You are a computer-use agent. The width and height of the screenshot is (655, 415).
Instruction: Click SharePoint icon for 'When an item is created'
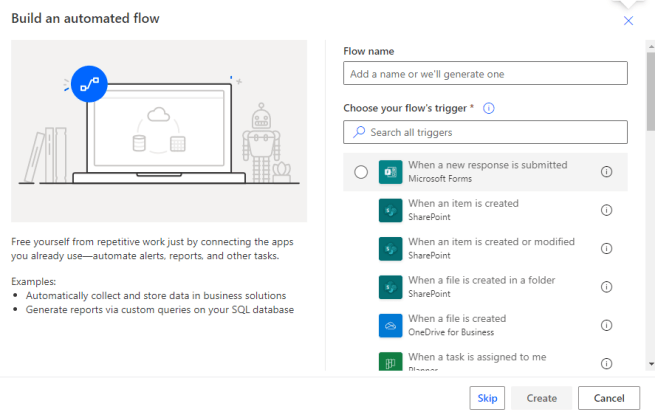pos(390,210)
